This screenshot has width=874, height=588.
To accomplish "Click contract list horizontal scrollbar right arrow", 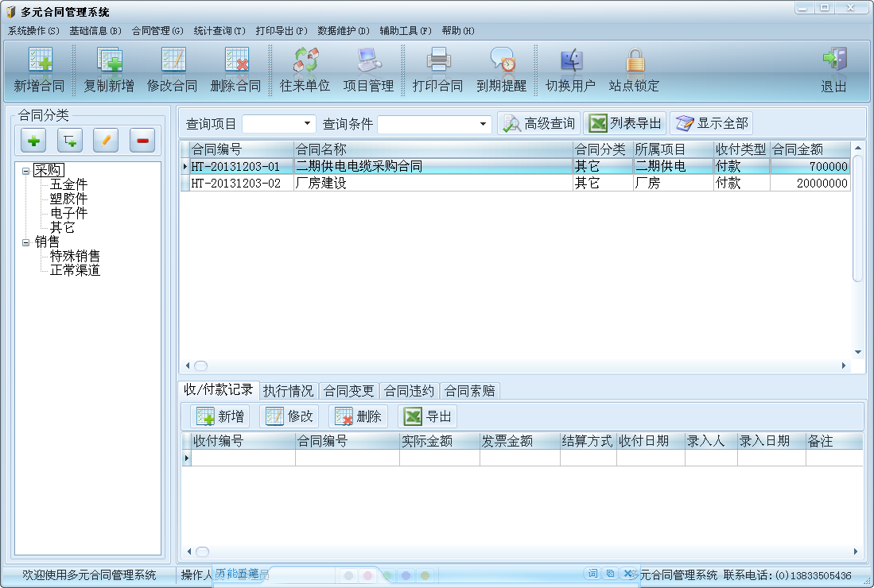I will pyautogui.click(x=843, y=366).
